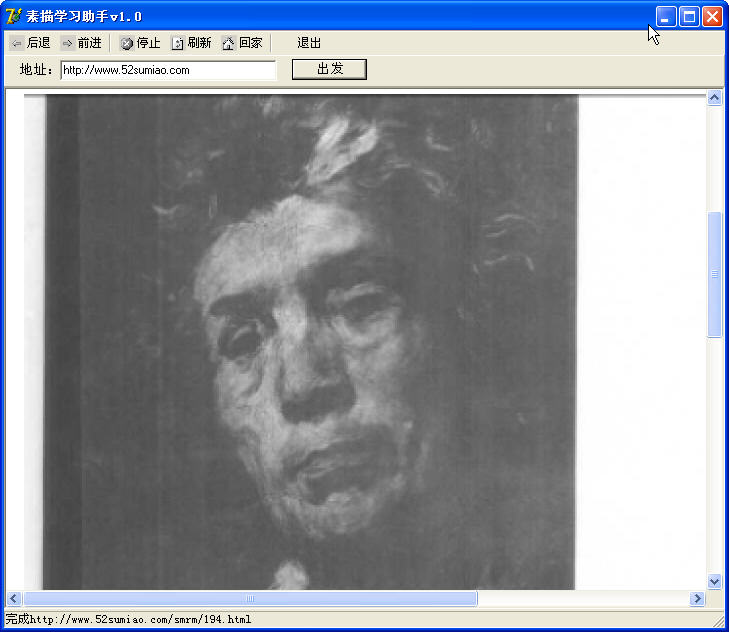729x632 pixels.
Task: Click the 出发 go button
Action: (329, 69)
